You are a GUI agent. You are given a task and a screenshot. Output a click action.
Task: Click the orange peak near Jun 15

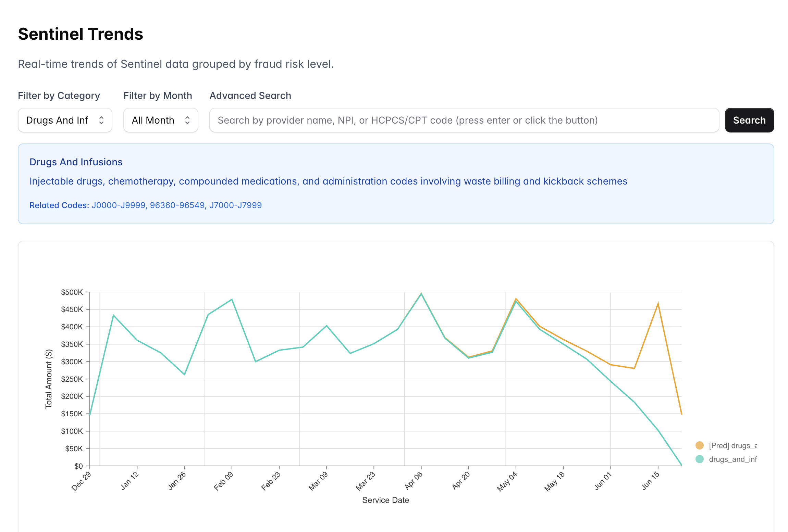658,303
